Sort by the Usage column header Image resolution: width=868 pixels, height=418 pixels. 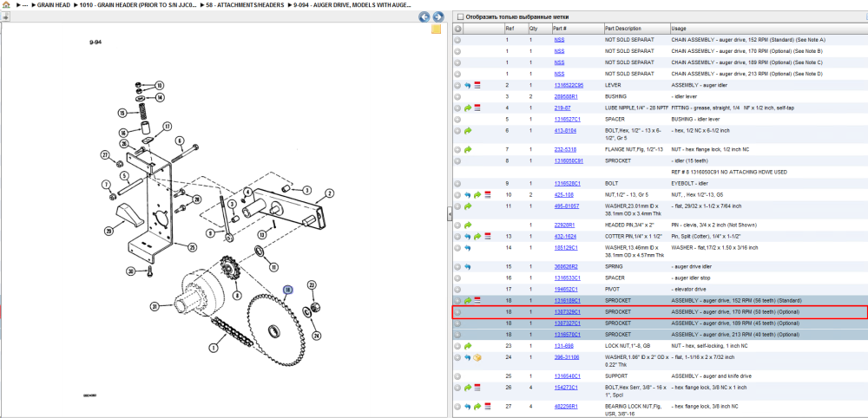tap(678, 29)
